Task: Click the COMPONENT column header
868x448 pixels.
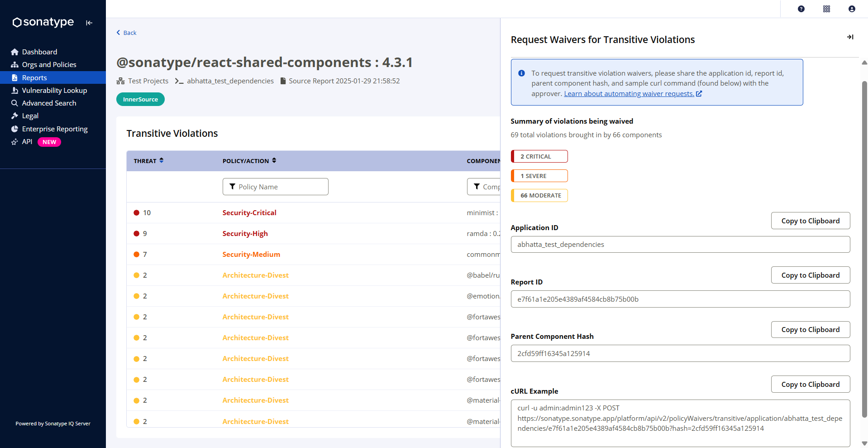Action: pos(483,161)
